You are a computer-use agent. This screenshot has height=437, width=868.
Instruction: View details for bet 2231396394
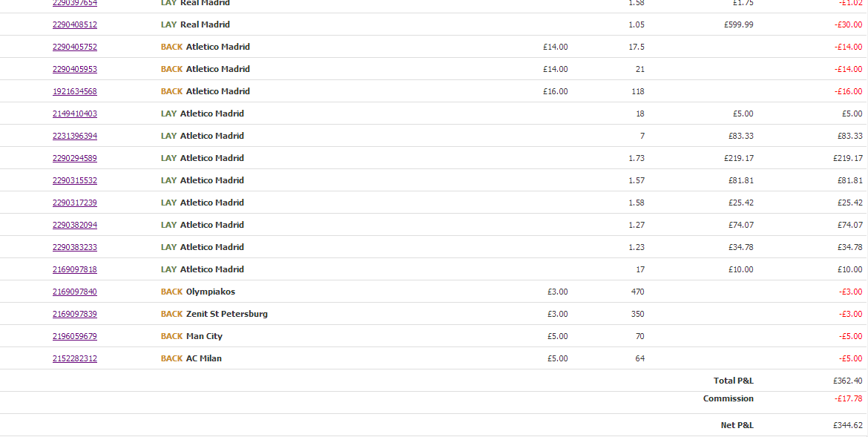coord(75,136)
